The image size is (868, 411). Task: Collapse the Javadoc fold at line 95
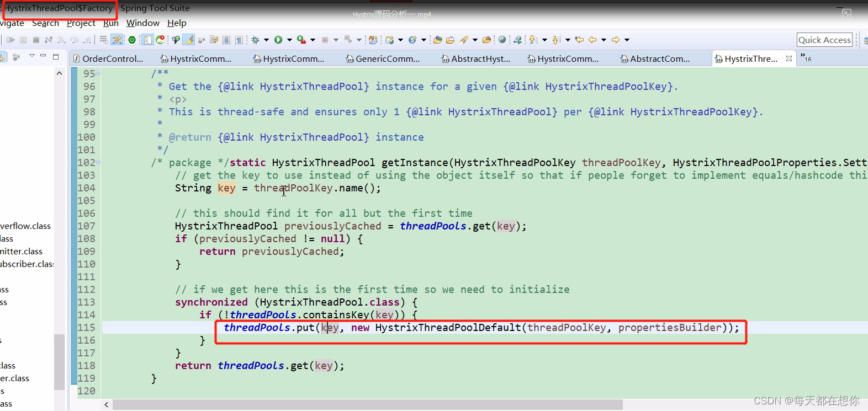(x=98, y=73)
